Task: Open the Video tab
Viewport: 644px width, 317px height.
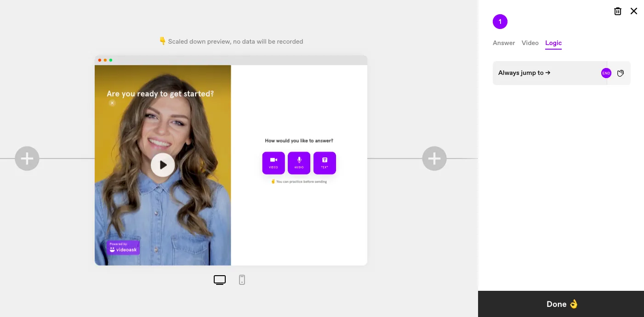Action: click(x=530, y=43)
